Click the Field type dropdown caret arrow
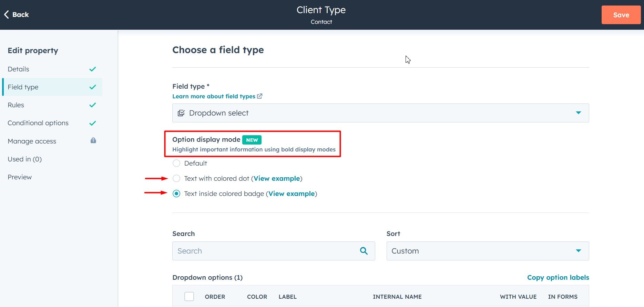 [579, 113]
